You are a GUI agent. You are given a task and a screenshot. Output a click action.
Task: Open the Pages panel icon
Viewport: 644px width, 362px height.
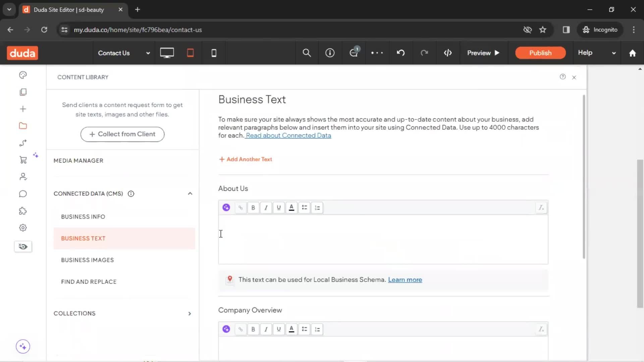pyautogui.click(x=23, y=92)
